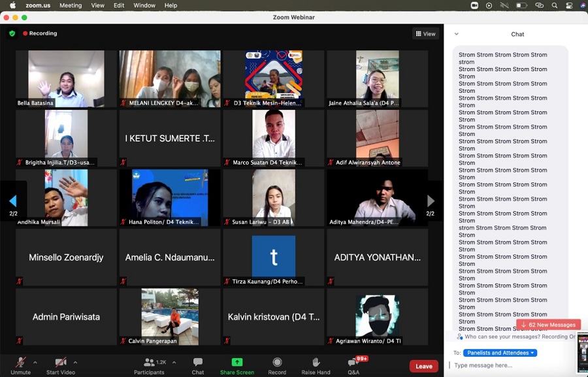Expand audio options arrow beside Unmute
This screenshot has height=377, width=588.
(x=35, y=362)
